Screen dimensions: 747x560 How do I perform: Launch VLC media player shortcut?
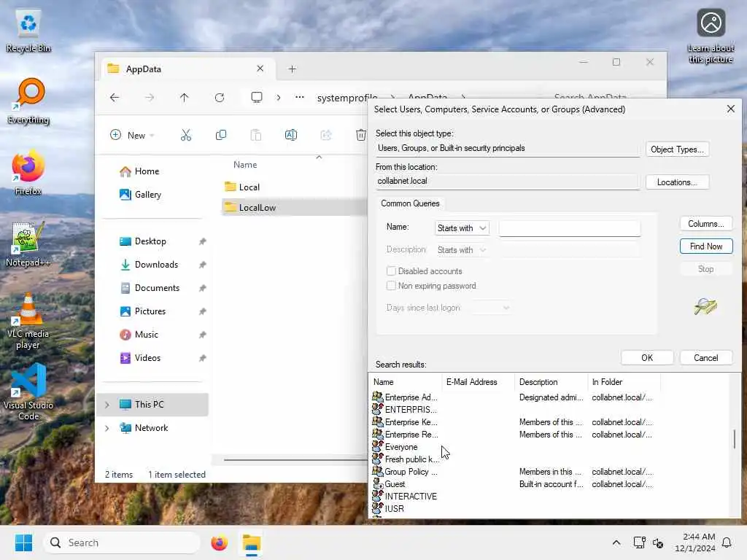[x=28, y=321]
